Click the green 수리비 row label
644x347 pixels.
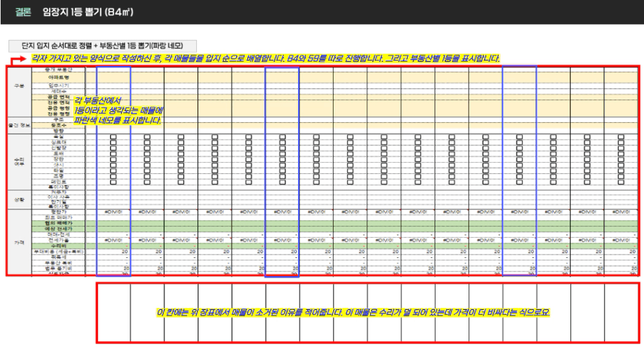click(x=58, y=246)
